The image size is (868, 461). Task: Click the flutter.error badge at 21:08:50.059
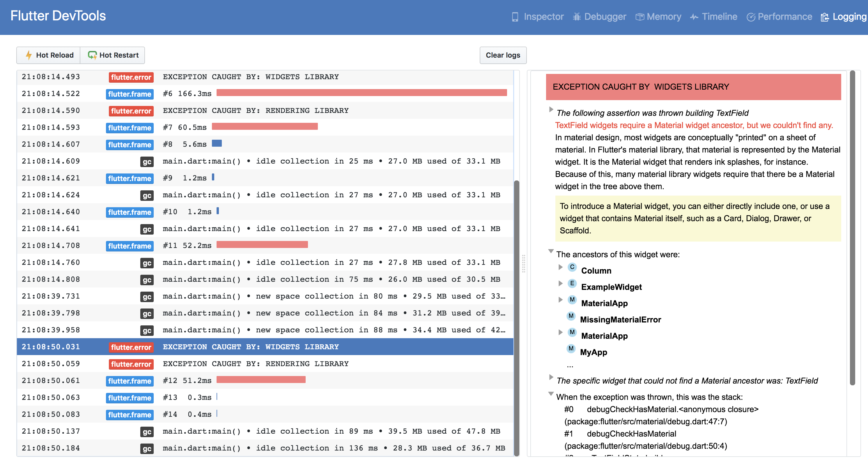[131, 364]
